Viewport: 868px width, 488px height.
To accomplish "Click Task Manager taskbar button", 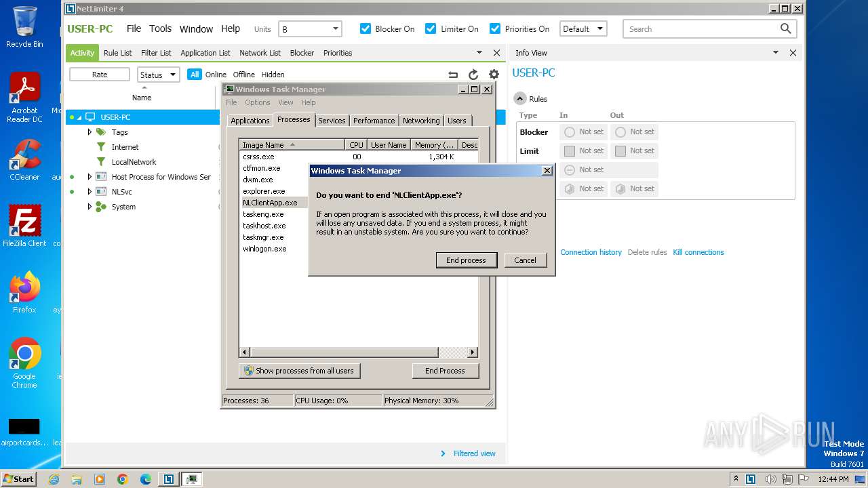I will click(192, 479).
